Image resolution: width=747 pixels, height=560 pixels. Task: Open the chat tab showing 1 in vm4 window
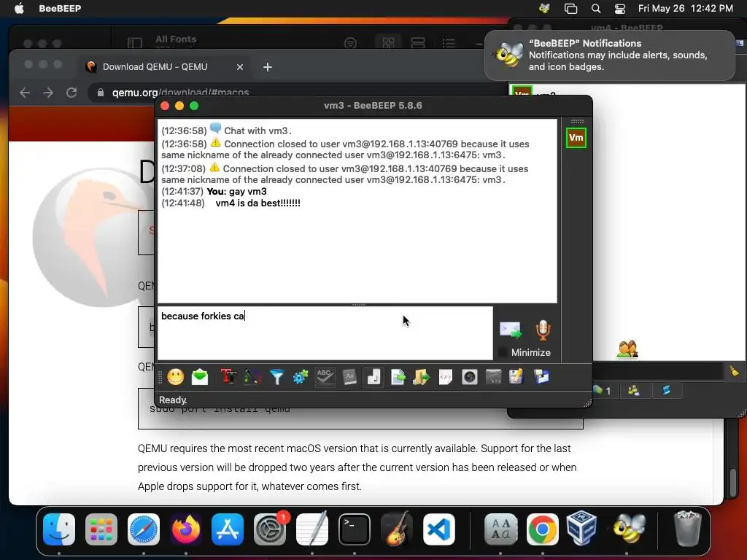603,391
